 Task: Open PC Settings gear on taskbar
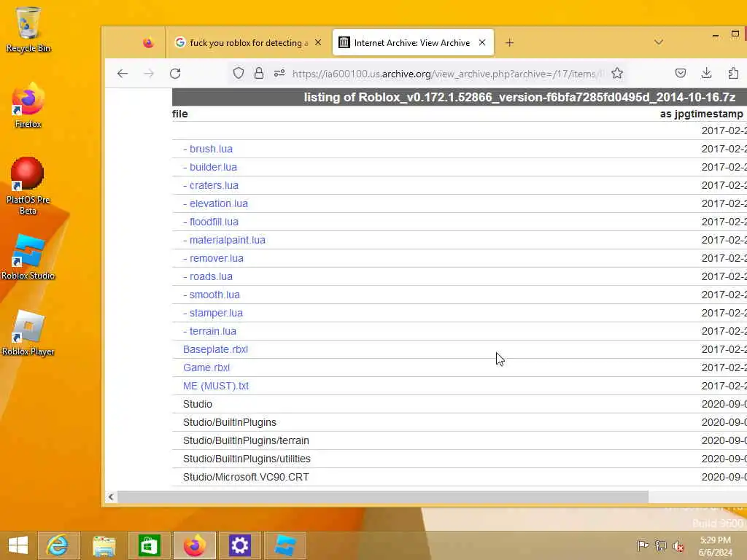(239, 545)
